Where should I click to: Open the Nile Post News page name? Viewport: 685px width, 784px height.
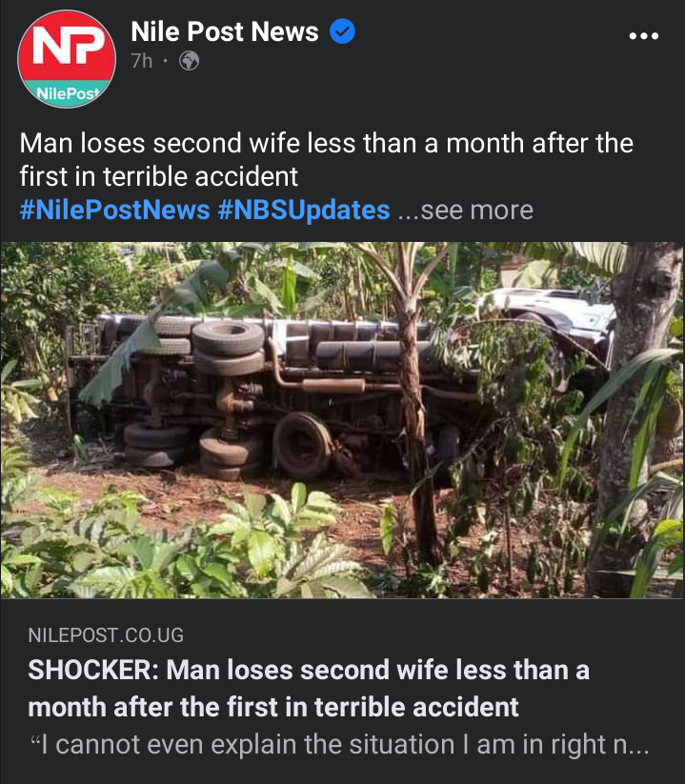click(x=225, y=31)
